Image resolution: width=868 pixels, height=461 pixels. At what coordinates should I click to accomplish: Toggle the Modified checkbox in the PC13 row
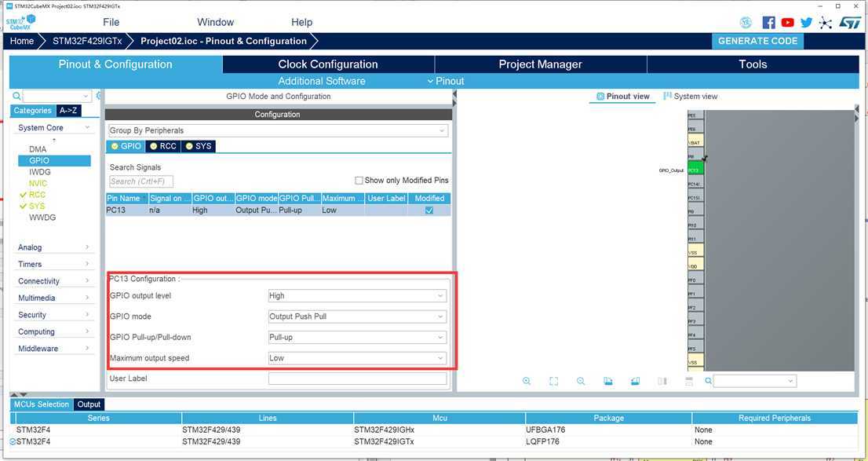pyautogui.click(x=429, y=210)
